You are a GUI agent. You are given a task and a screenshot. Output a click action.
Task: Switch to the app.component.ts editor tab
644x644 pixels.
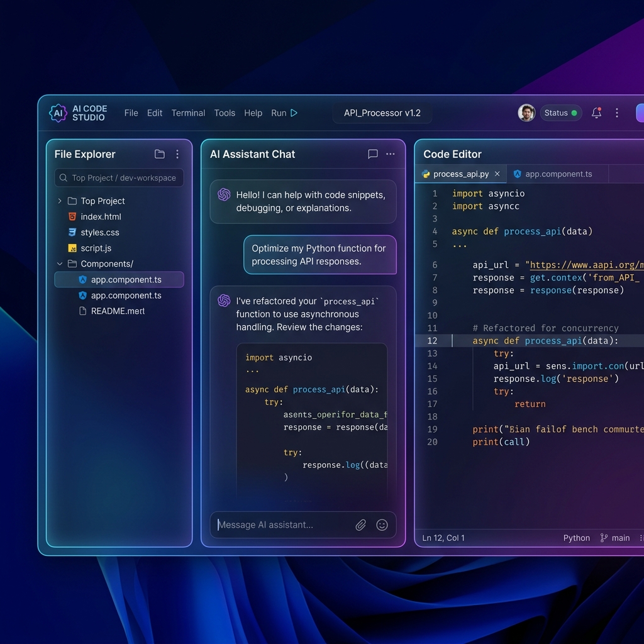click(x=558, y=174)
